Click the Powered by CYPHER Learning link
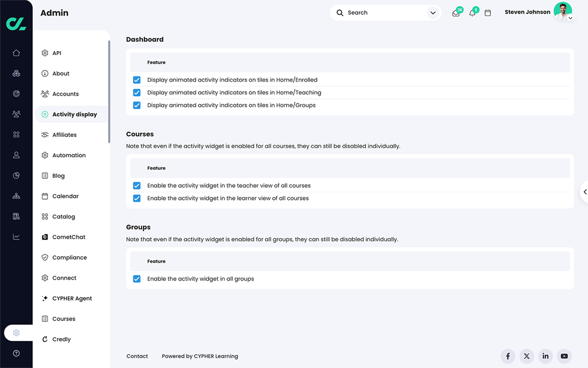Viewport: 588px width, 368px height. 200,356
